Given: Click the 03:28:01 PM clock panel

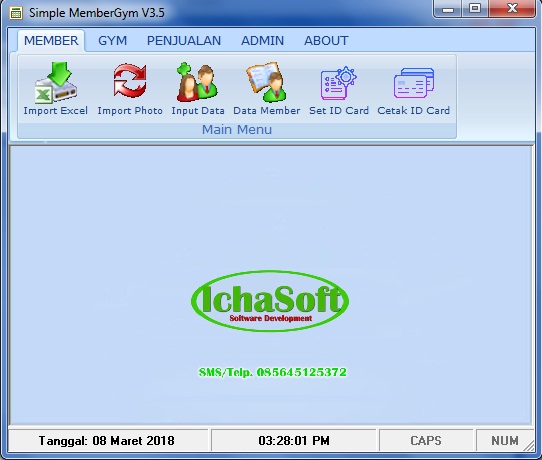Looking at the screenshot, I should click(294, 441).
